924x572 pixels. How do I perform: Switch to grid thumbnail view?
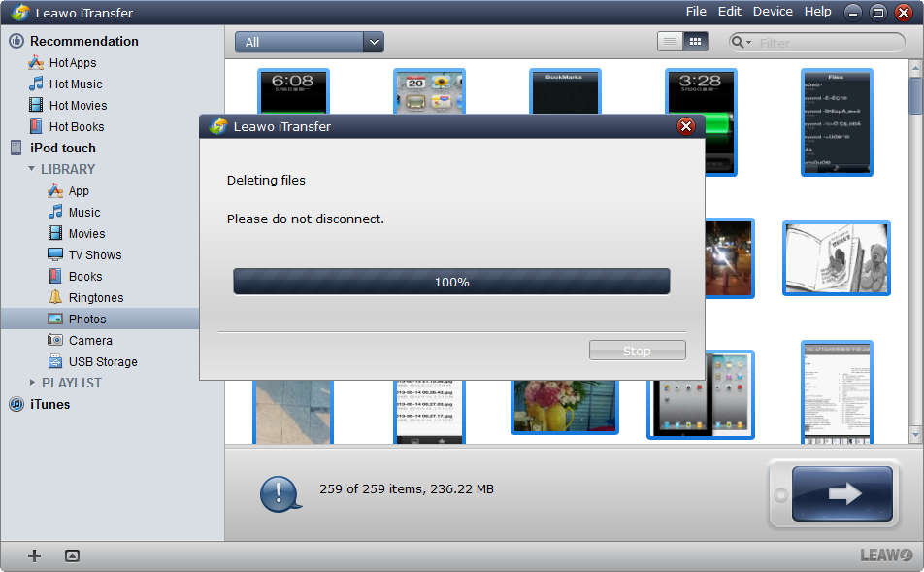(695, 42)
